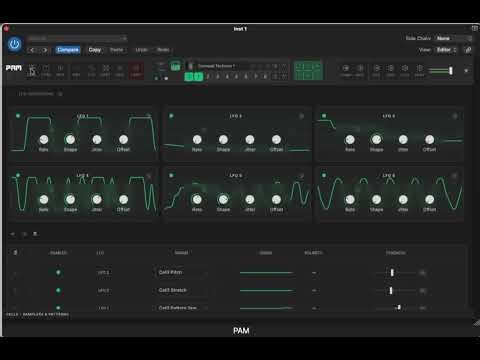This screenshot has height=360, width=480.
Task: Click the green cell grid overview
Action: 308,70
